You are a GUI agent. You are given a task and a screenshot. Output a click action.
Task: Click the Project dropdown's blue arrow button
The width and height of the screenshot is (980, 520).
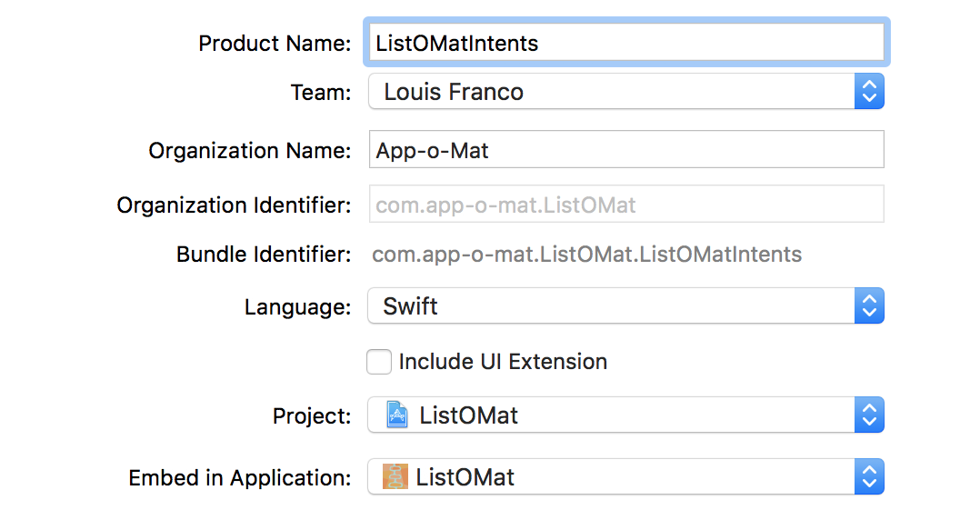[x=869, y=415]
